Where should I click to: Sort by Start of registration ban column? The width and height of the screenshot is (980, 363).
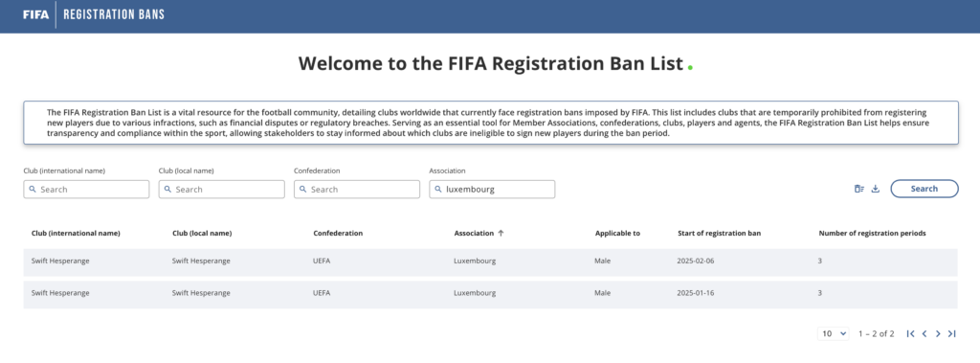click(x=719, y=234)
